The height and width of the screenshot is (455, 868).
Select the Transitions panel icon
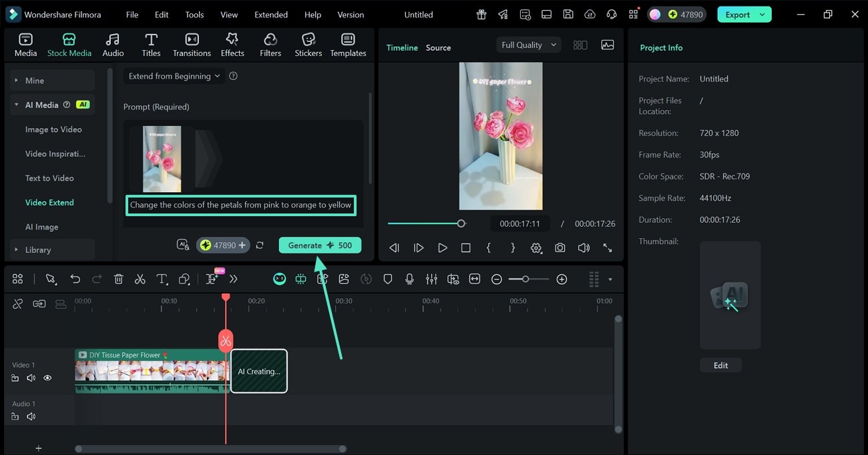tap(192, 44)
